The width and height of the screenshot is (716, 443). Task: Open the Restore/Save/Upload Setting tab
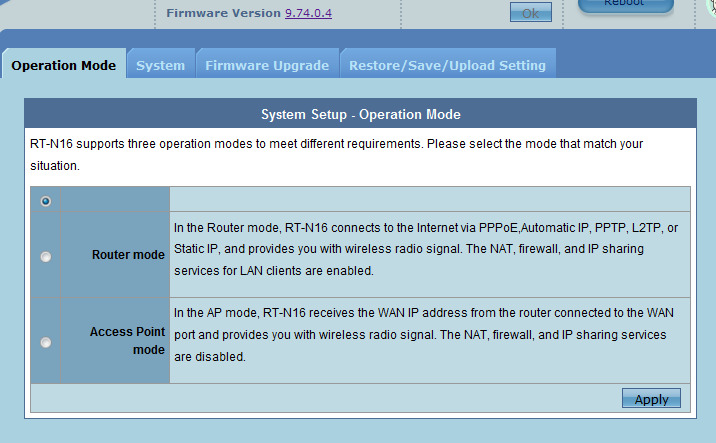(x=447, y=65)
